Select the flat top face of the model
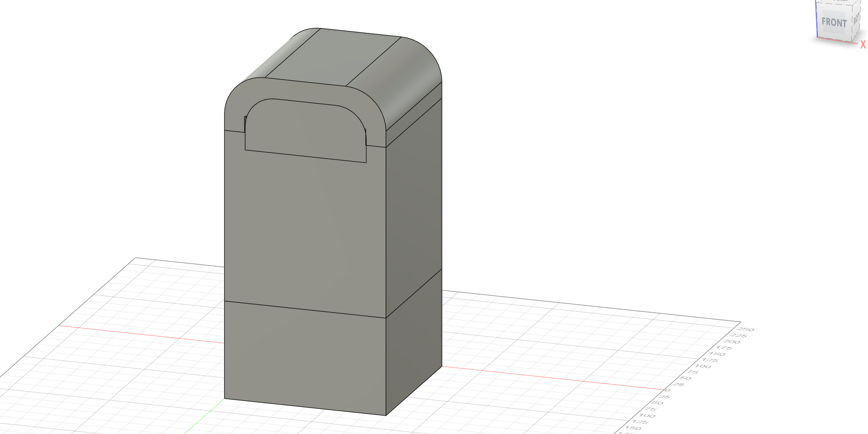Image resolution: width=868 pixels, height=434 pixels. (332, 58)
